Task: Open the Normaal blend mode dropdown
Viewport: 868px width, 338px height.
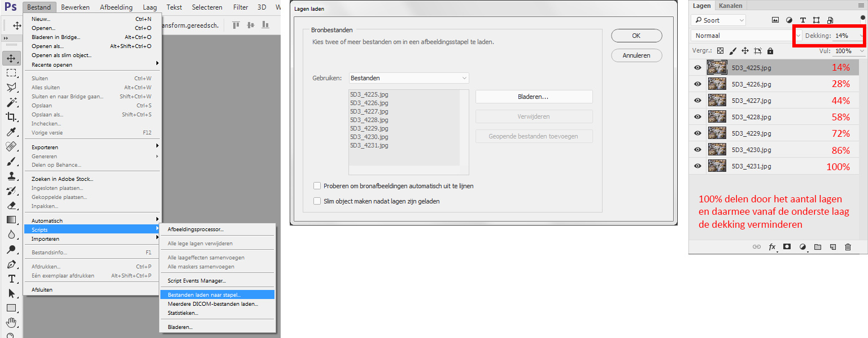Action: pyautogui.click(x=745, y=36)
